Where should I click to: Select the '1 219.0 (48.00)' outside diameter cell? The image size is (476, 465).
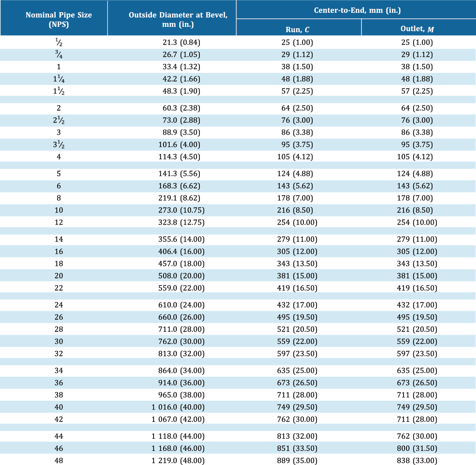point(178,460)
